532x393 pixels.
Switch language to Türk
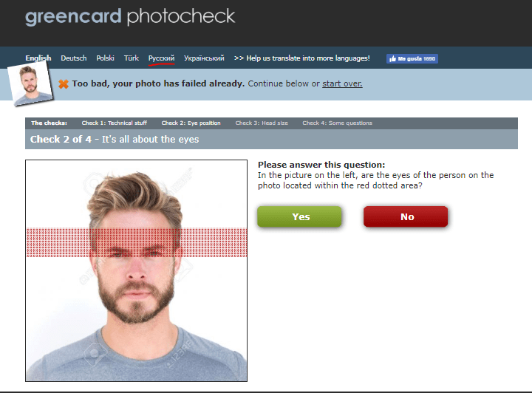(132, 58)
